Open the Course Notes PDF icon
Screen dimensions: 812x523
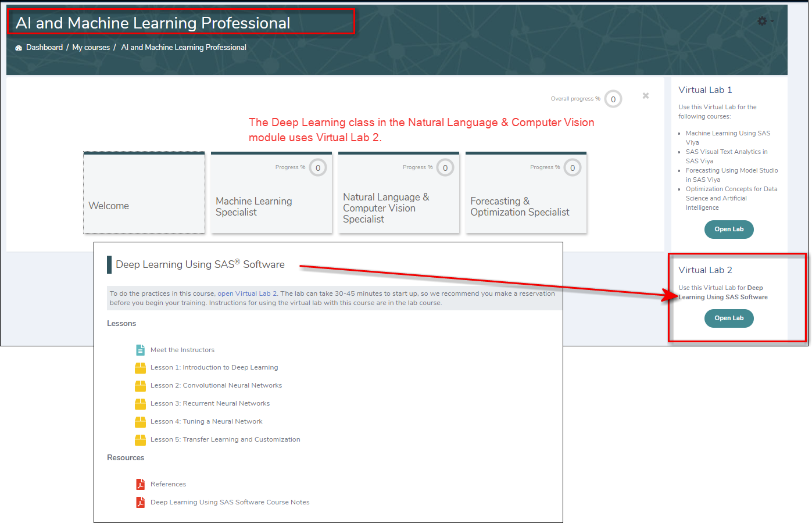(140, 501)
